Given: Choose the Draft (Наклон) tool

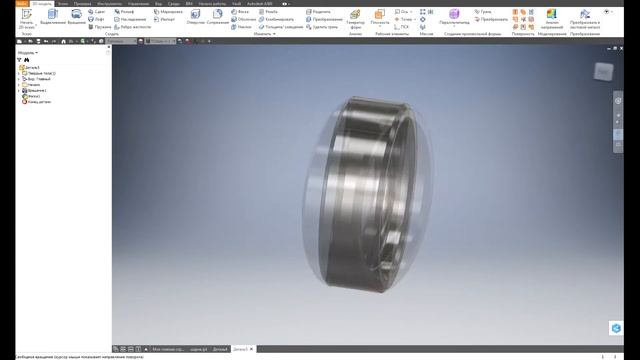Looking at the screenshot, I should pyautogui.click(x=241, y=27).
